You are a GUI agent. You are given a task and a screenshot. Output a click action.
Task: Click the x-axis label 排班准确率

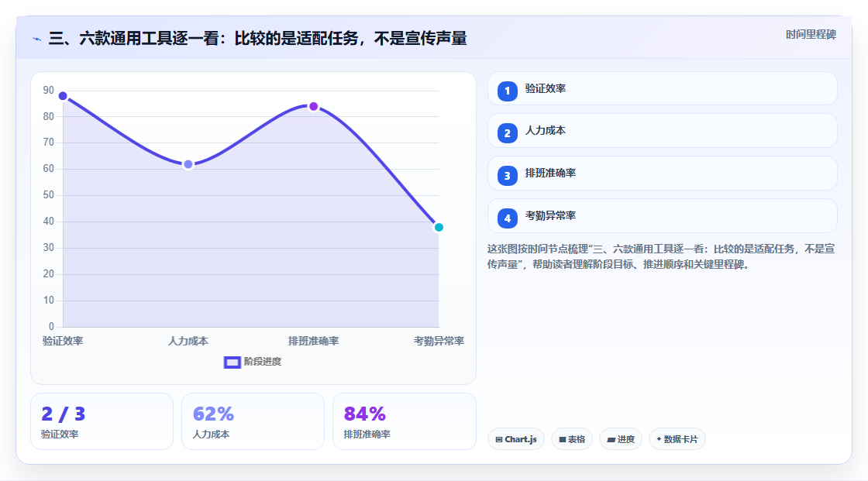(x=313, y=342)
